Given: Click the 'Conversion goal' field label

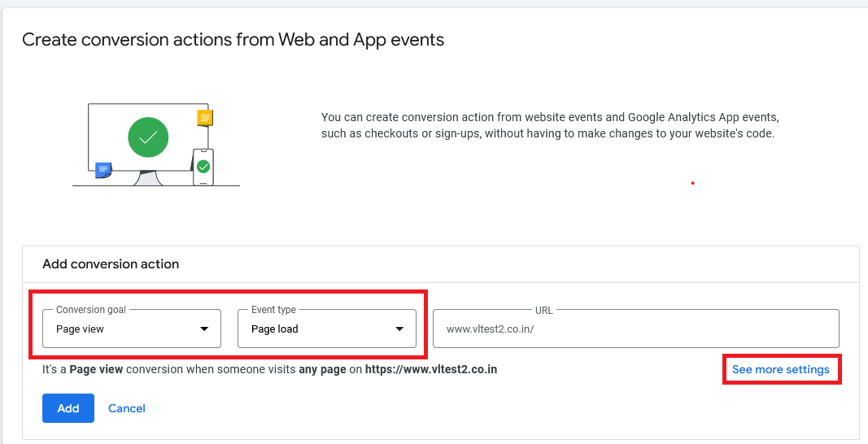Looking at the screenshot, I should coord(91,310).
